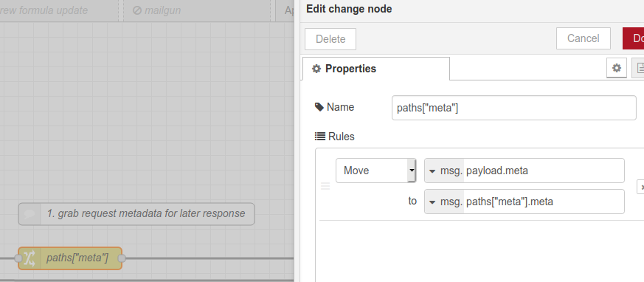Open the formula update flow tab

click(x=59, y=10)
